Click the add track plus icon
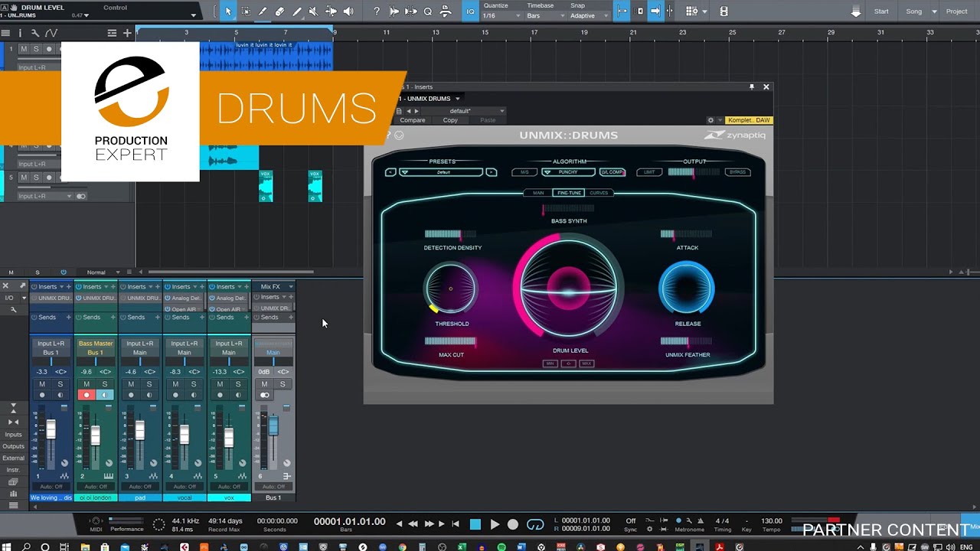980x551 pixels. click(127, 33)
